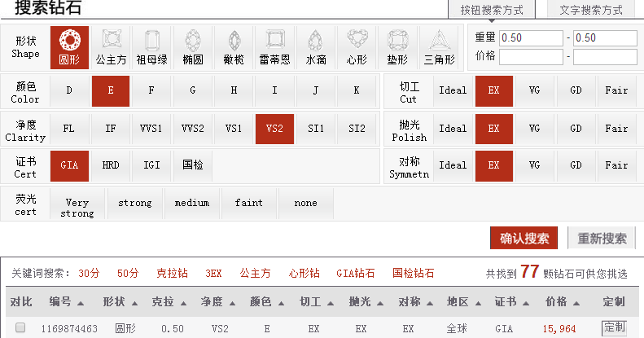644x338 pixels.
Task: Click the 确认搜索 confirm search button
Action: coord(524,238)
